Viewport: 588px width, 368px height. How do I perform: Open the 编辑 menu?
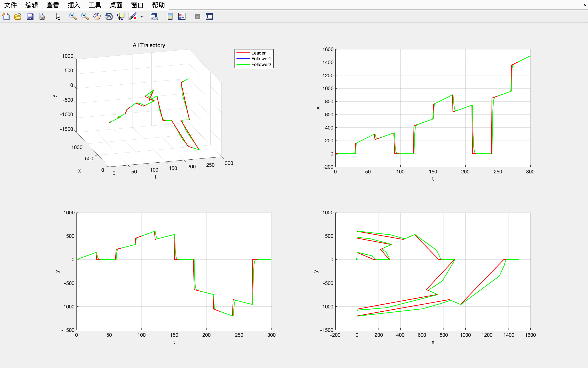pyautogui.click(x=32, y=5)
